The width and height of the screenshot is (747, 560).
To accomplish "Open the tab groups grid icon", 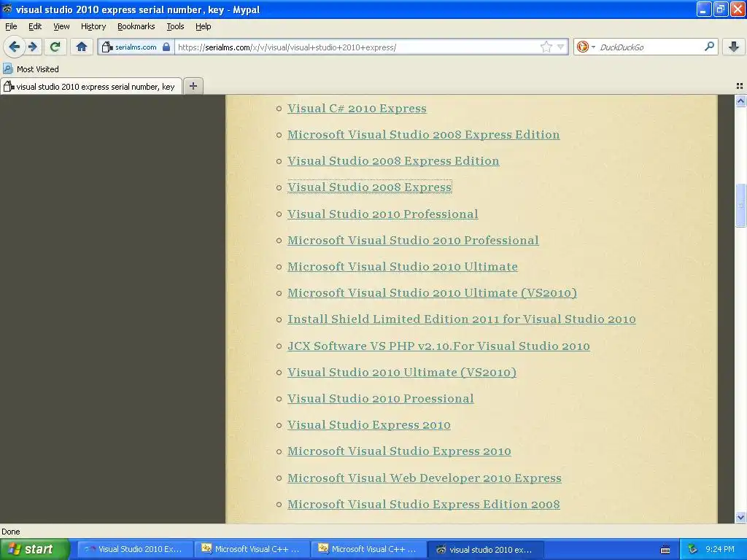I will click(740, 86).
